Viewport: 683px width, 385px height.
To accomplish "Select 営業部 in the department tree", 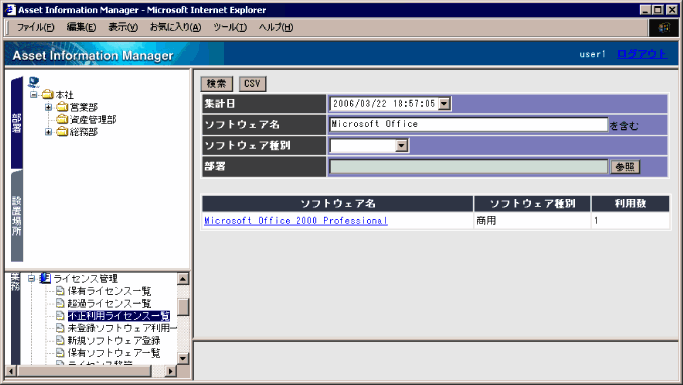I will pyautogui.click(x=84, y=107).
